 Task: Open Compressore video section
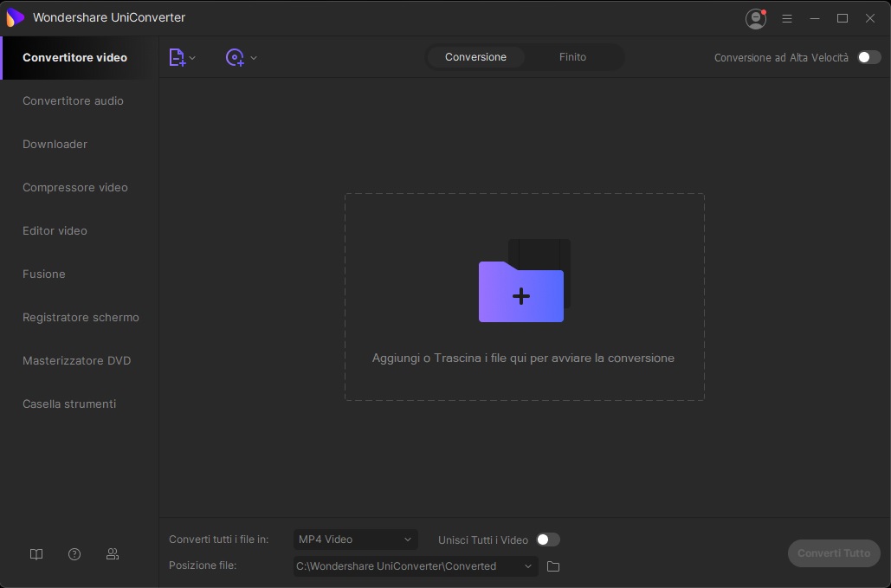point(80,187)
